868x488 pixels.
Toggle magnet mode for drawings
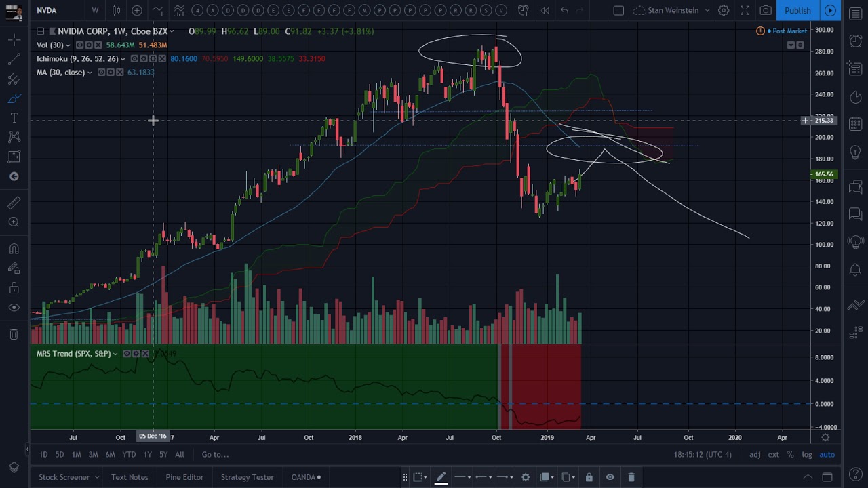[14, 249]
